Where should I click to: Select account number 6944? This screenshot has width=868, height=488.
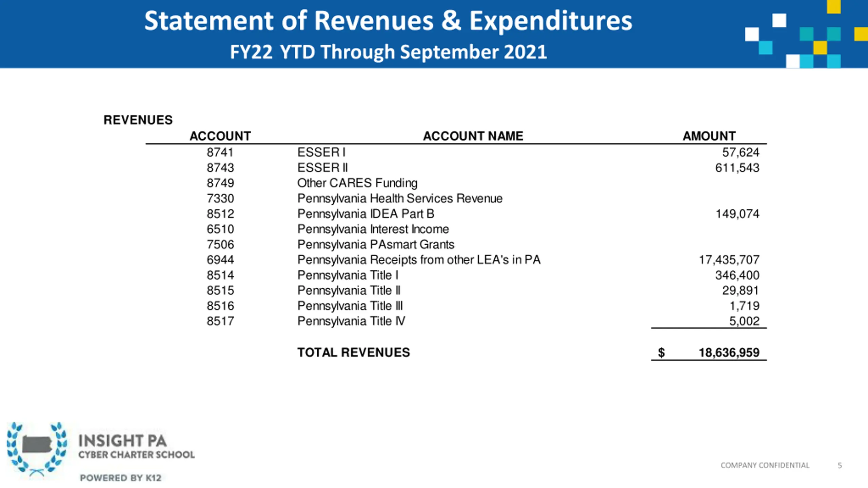(x=220, y=260)
